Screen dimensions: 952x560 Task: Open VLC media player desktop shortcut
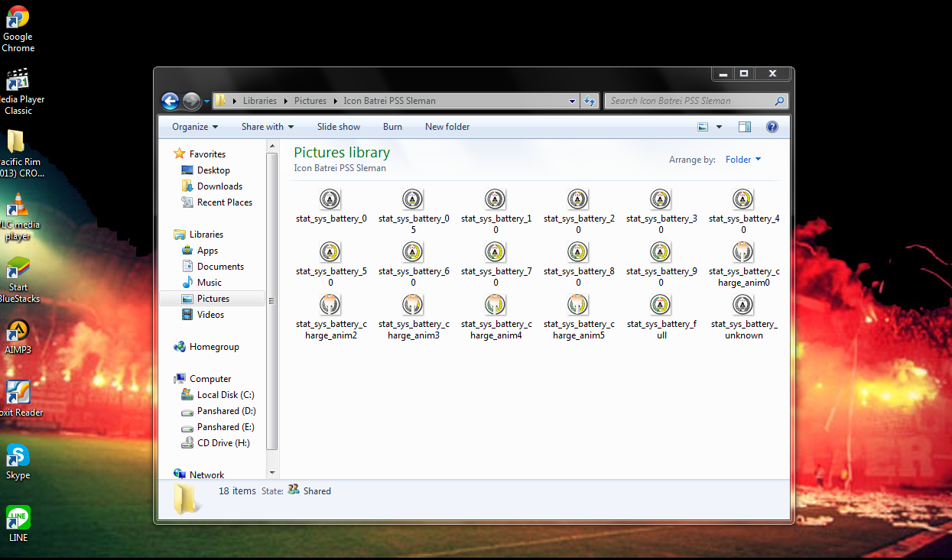(x=18, y=216)
